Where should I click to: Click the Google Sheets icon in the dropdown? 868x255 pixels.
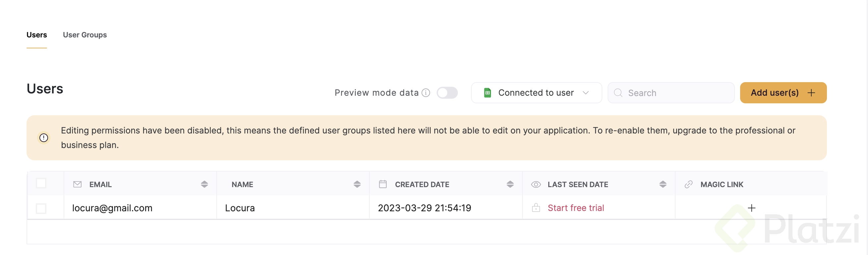[x=487, y=93]
